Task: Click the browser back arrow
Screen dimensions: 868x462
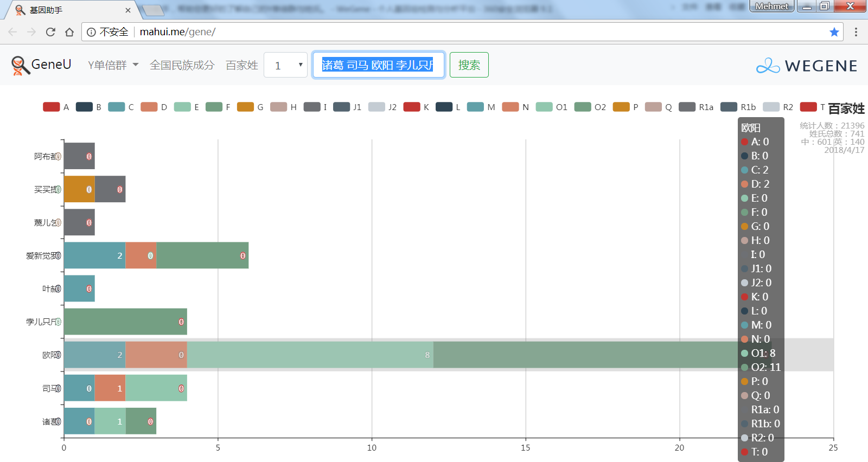Action: click(x=12, y=32)
